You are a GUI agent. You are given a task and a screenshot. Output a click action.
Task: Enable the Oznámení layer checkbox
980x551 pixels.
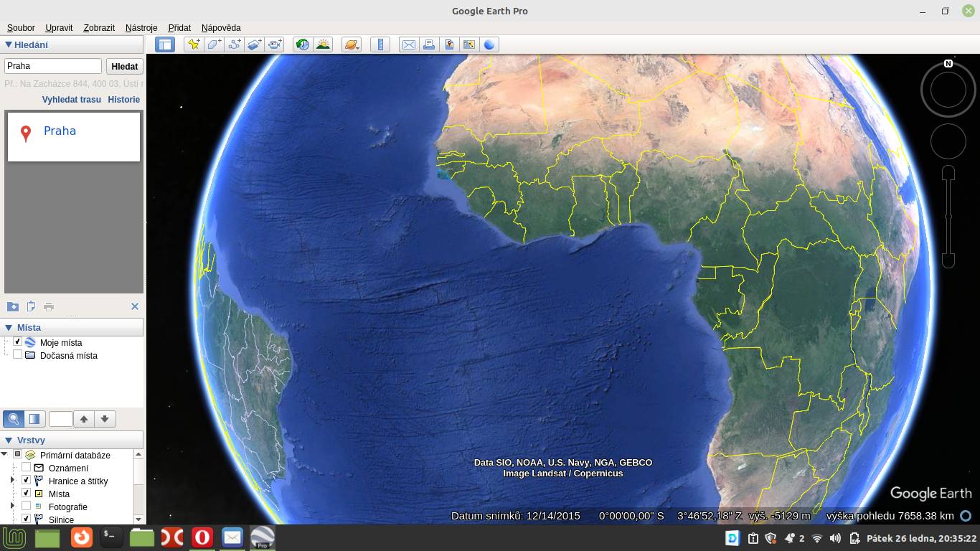tap(27, 467)
